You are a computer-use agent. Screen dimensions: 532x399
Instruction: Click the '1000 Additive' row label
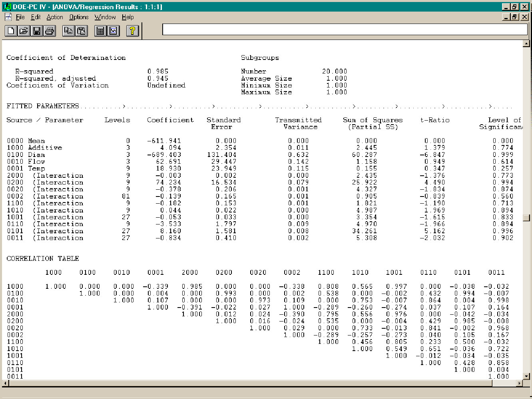tap(34, 147)
